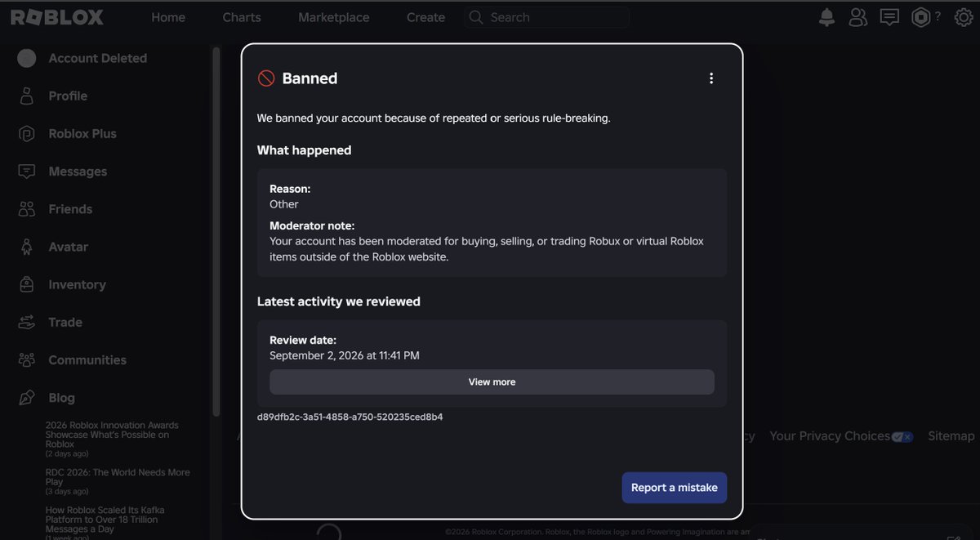Screen dimensions: 980x540
Task: Open 2026 Roblox Innovation Awards blog post
Action: 112,435
